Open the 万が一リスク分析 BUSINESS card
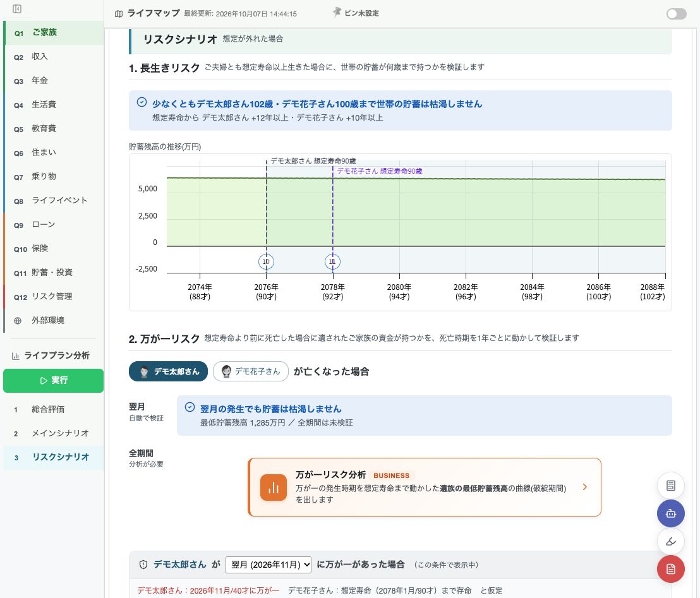The width and height of the screenshot is (700, 598). click(x=424, y=487)
